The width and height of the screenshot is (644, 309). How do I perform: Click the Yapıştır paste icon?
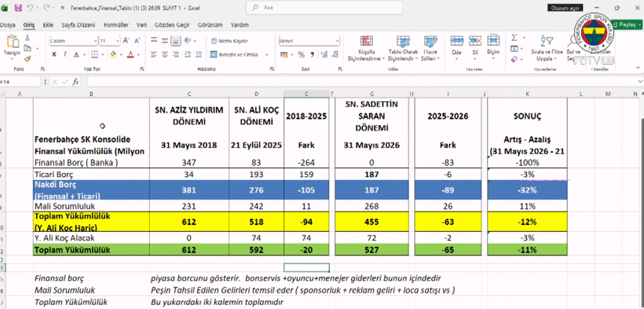(13, 41)
